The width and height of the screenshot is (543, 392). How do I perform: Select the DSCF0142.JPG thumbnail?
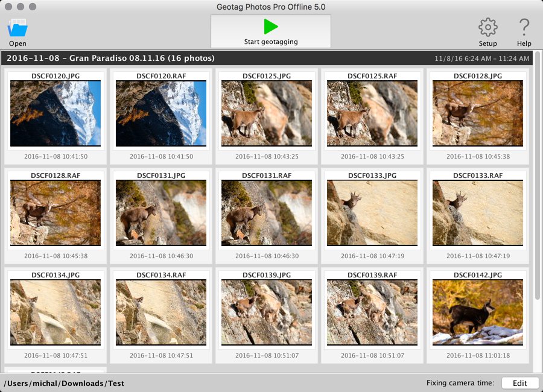coord(478,312)
